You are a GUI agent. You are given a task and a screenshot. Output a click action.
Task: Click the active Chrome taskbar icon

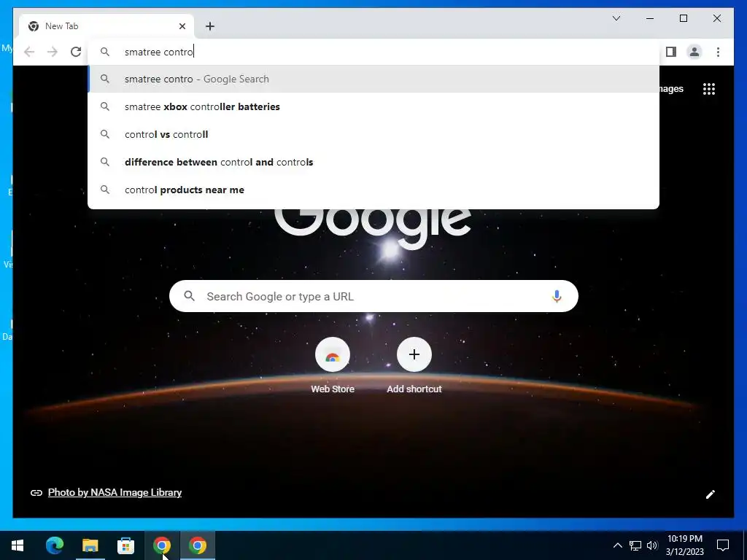198,545
